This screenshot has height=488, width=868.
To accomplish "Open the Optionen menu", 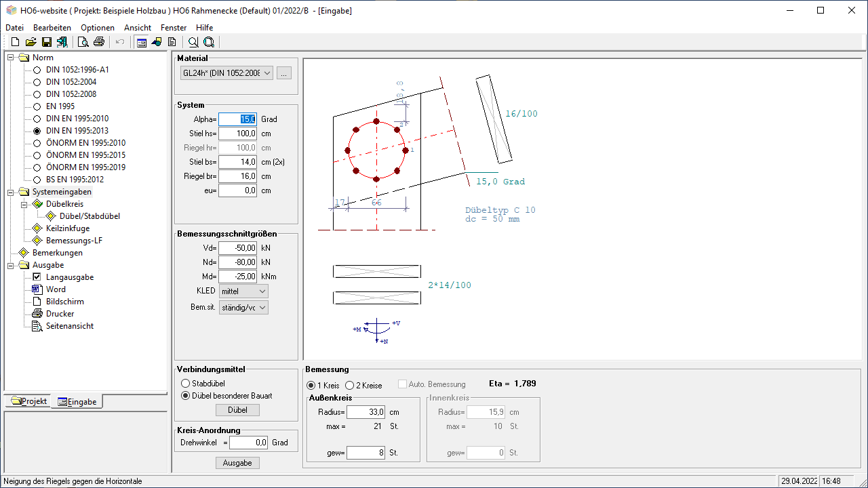I will 98,28.
